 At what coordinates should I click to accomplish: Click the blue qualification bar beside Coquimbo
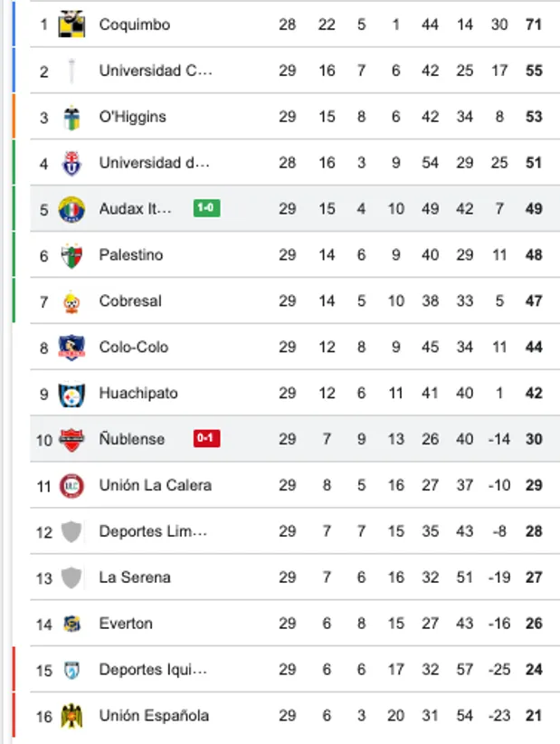pos(12,24)
